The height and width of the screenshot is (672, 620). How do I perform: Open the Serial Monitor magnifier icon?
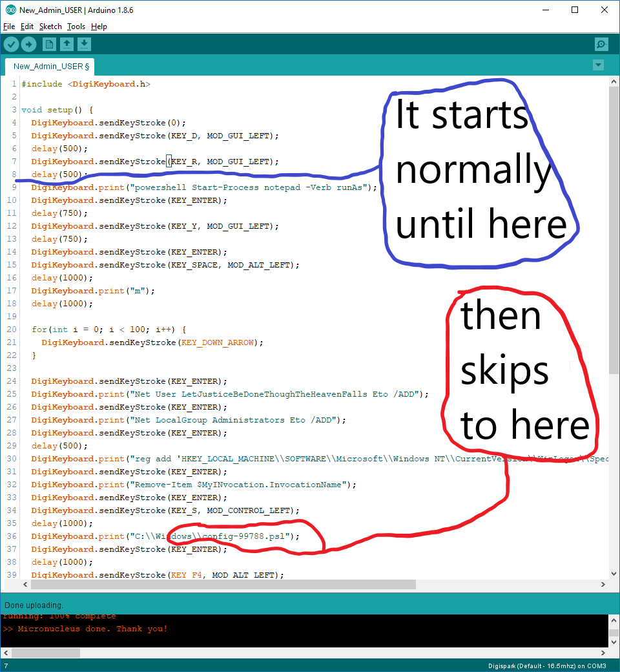tap(601, 44)
